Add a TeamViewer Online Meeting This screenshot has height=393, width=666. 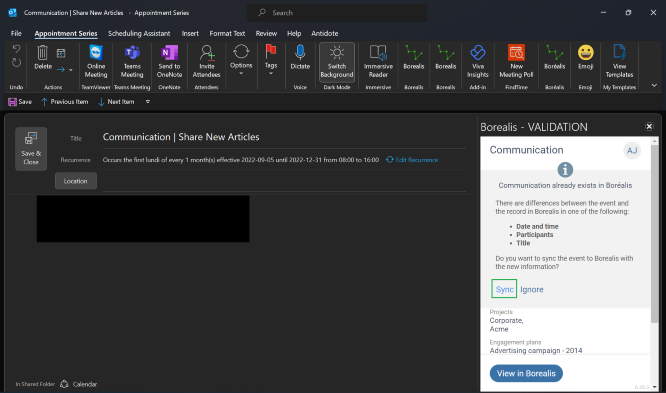coord(96,62)
